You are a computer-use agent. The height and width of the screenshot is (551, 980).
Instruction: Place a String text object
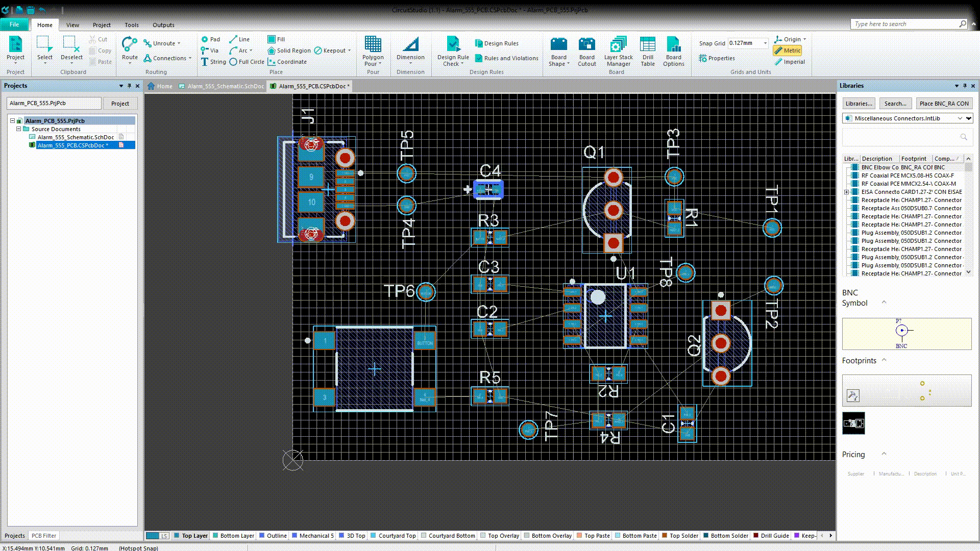coord(213,62)
